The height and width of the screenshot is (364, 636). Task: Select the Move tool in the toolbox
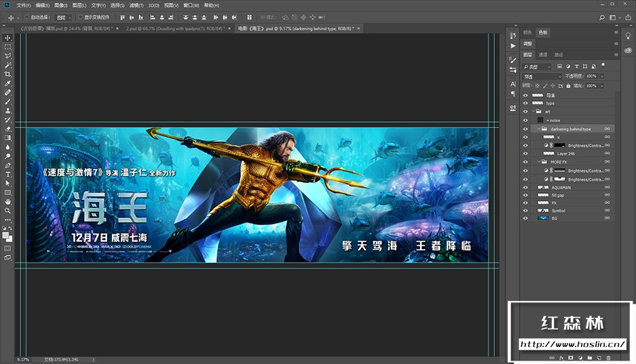pyautogui.click(x=7, y=38)
